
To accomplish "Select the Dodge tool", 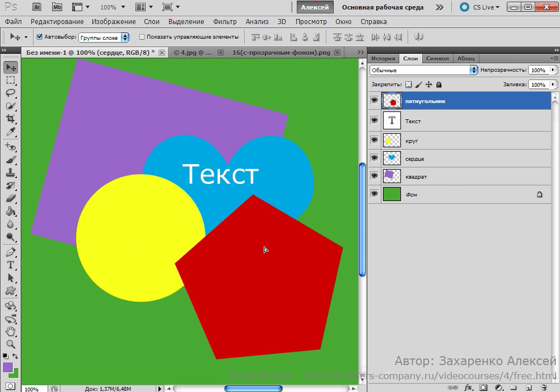I will coord(11,237).
